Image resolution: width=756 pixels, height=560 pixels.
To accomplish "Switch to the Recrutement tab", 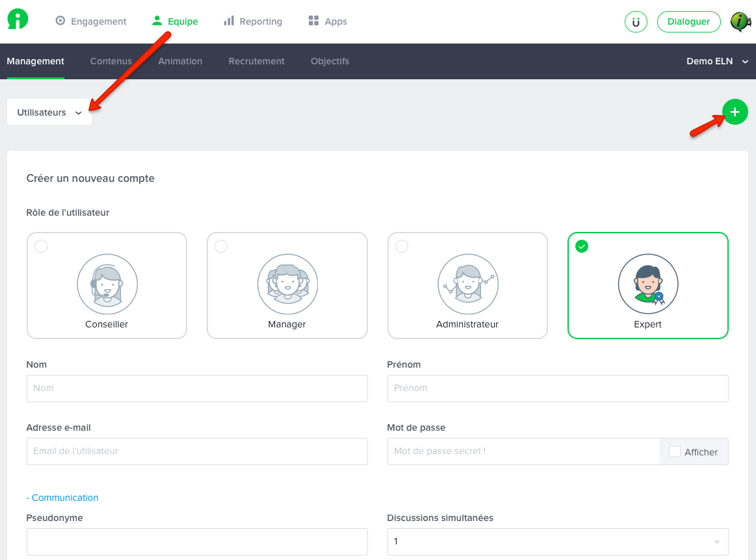I will tap(257, 61).
